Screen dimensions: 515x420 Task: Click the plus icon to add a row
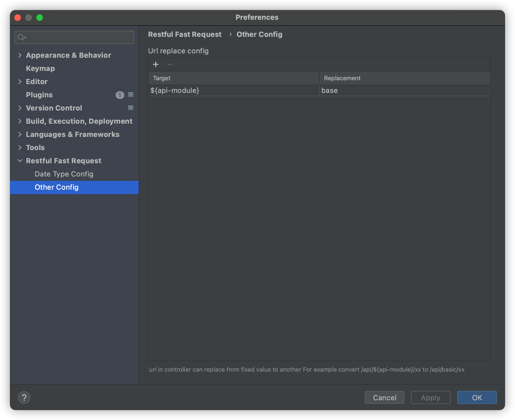[x=156, y=64]
